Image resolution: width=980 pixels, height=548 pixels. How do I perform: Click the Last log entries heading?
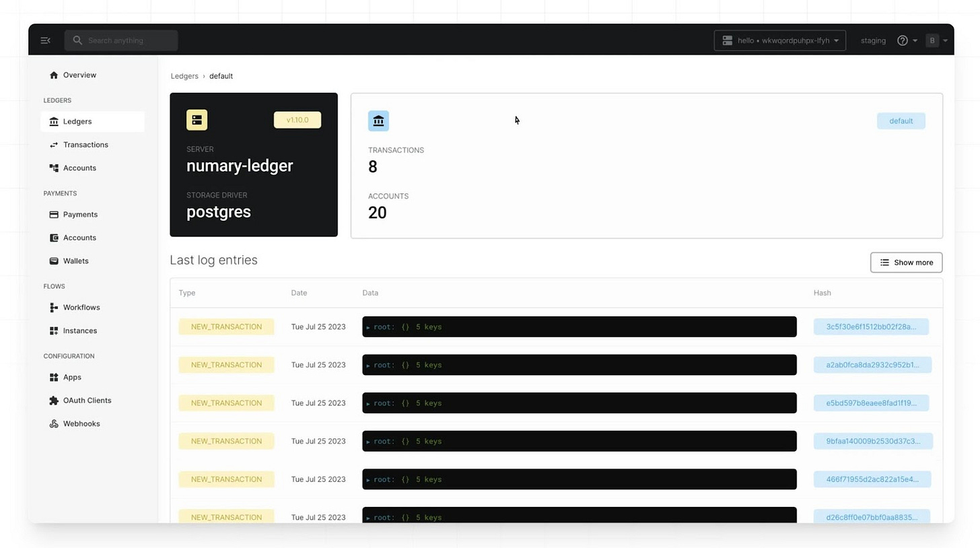coord(213,261)
